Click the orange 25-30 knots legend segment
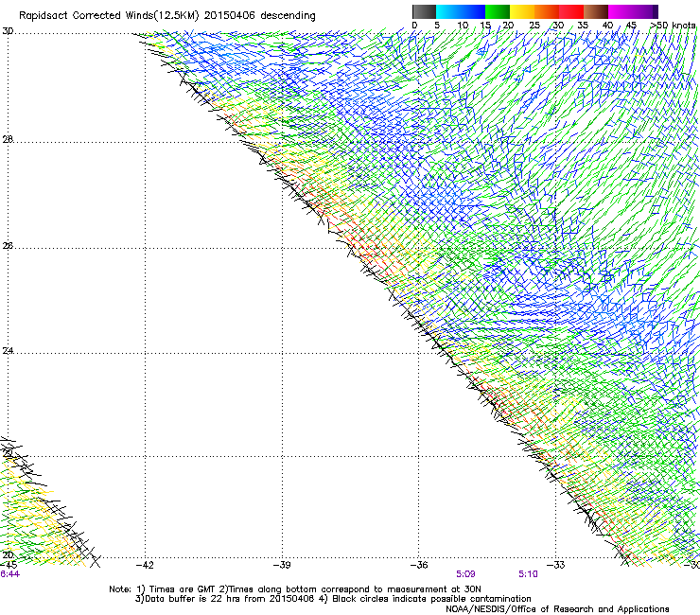Image resolution: width=700 pixels, height=615 pixels. coord(547,11)
